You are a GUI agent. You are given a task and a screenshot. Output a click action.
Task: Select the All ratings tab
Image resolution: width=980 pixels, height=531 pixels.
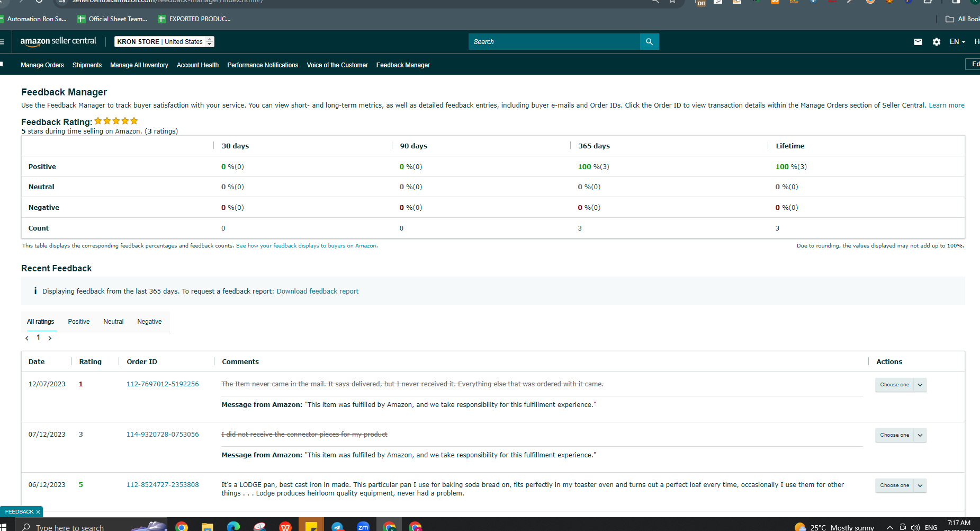pyautogui.click(x=41, y=322)
